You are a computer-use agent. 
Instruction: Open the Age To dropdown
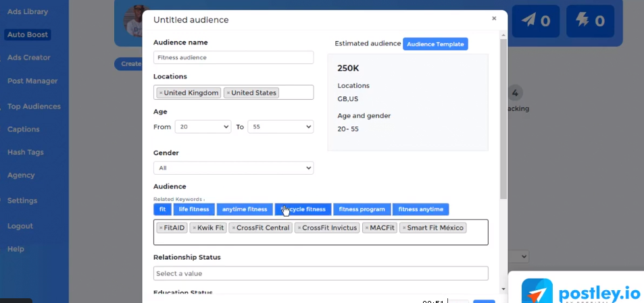280,127
